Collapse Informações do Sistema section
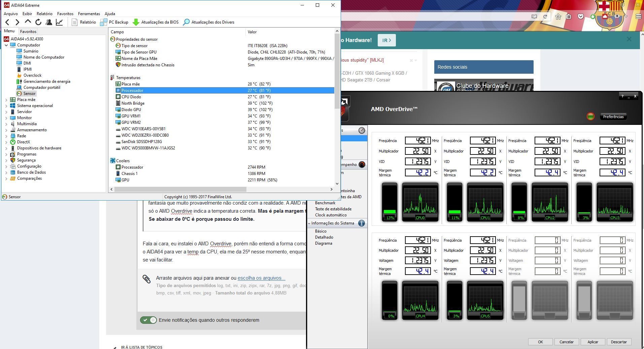The image size is (644, 349). [309, 223]
